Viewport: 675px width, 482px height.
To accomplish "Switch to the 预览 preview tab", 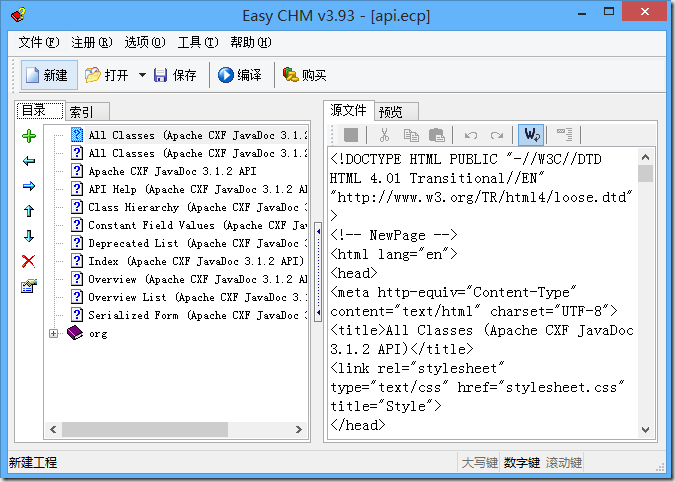I will 396,112.
